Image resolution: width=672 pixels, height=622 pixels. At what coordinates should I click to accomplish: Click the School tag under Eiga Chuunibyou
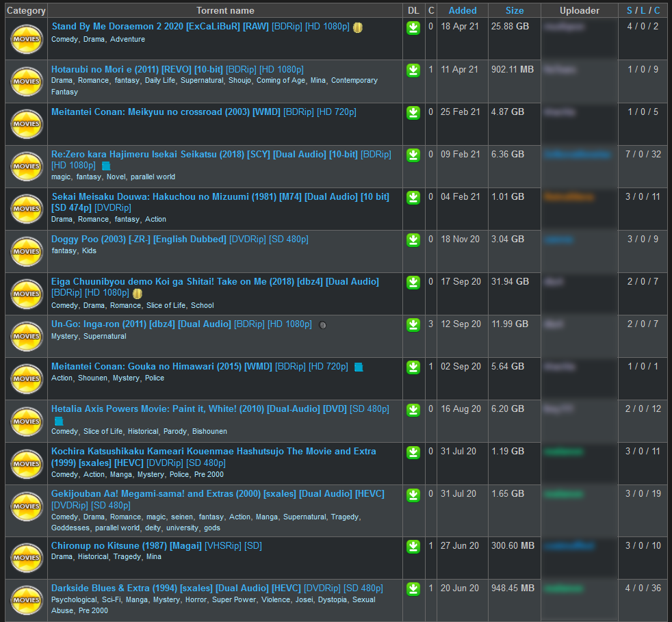coord(203,306)
